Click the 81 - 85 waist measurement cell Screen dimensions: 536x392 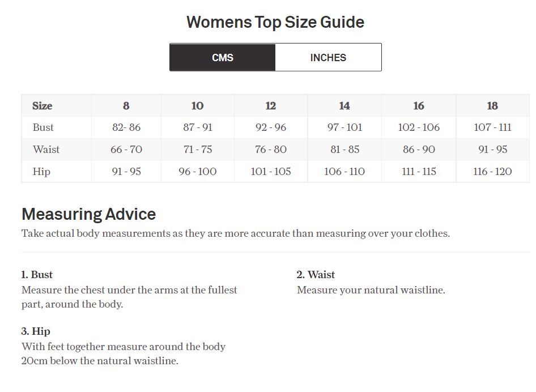click(344, 150)
